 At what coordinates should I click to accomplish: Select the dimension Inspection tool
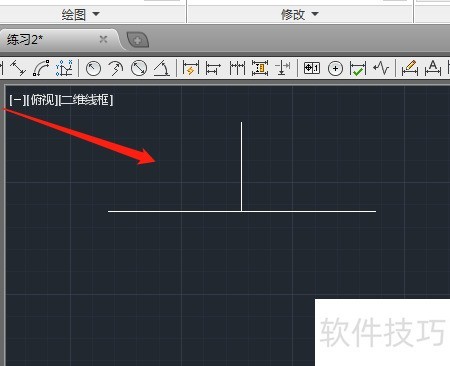pyautogui.click(x=358, y=68)
